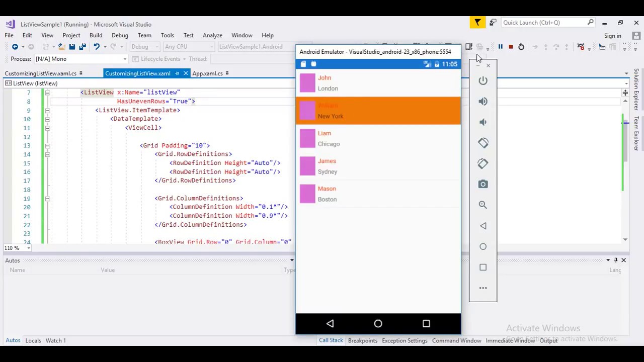Viewport: 644px width, 362px height.
Task: Open the Immediate Window tab
Action: (x=510, y=340)
